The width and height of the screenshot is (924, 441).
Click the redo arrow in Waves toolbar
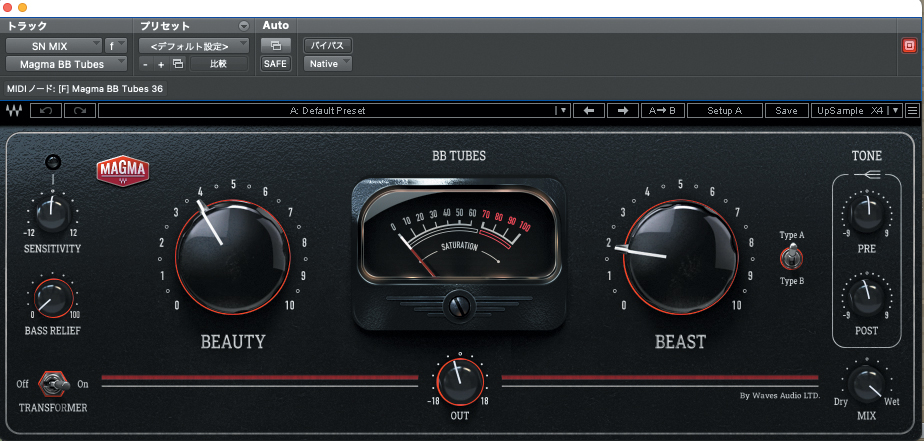80,110
